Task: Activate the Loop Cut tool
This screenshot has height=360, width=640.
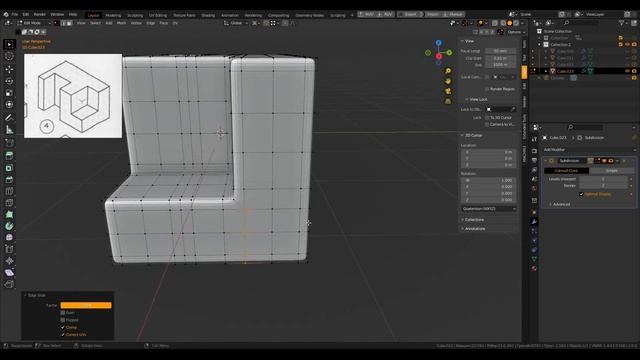Action: point(9,191)
